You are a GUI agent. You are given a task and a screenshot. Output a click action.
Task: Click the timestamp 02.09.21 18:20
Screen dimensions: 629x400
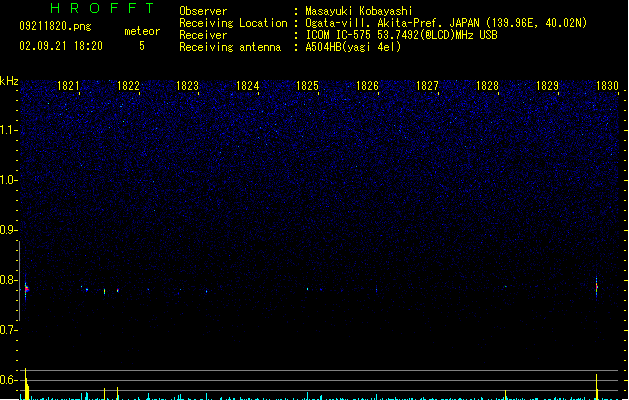pyautogui.click(x=61, y=46)
